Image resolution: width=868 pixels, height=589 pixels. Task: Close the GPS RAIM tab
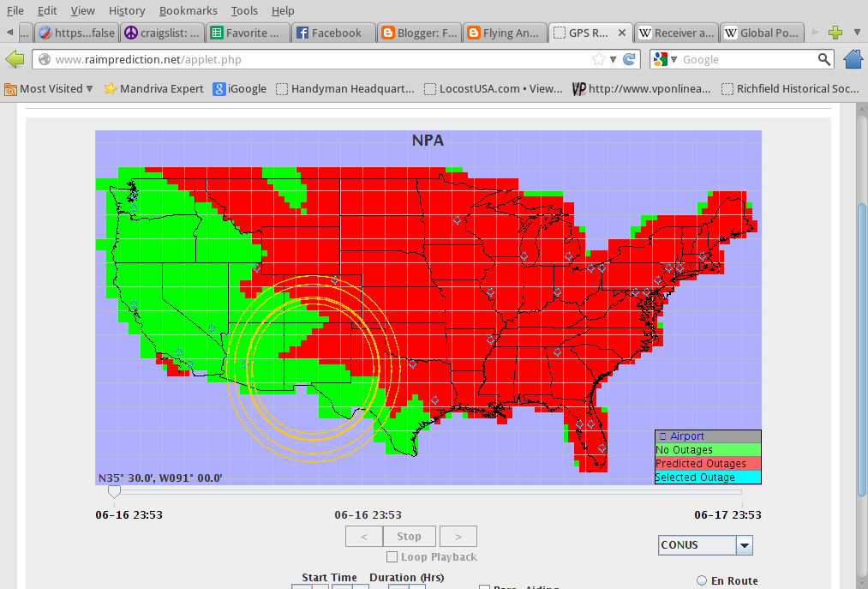tap(622, 33)
